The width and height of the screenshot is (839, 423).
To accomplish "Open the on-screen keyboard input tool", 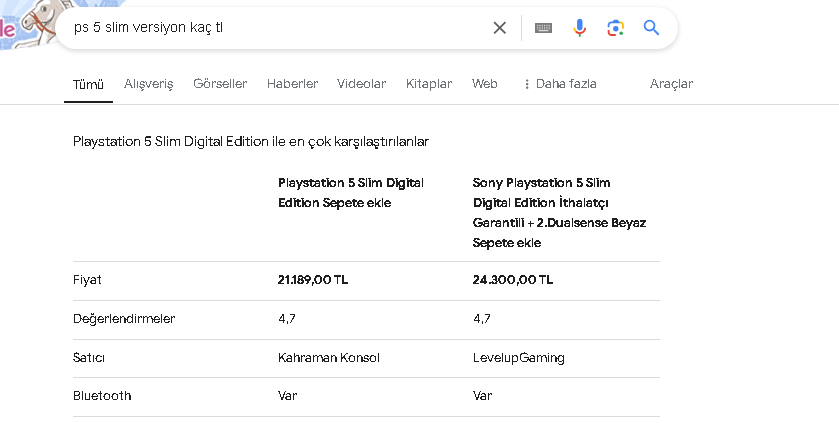I will pyautogui.click(x=543, y=28).
